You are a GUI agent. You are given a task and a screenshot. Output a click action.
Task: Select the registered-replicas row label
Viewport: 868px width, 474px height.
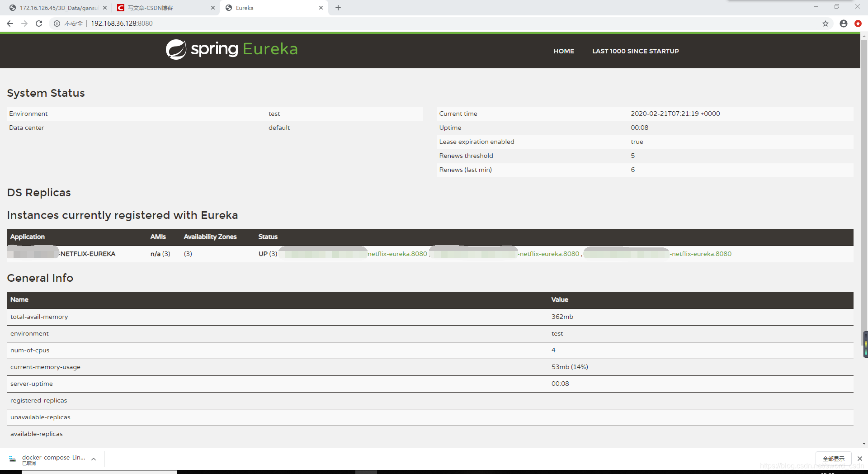tap(38, 400)
